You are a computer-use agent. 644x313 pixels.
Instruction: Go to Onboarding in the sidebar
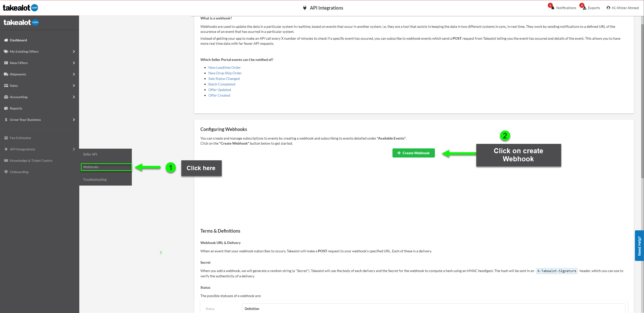pos(19,172)
